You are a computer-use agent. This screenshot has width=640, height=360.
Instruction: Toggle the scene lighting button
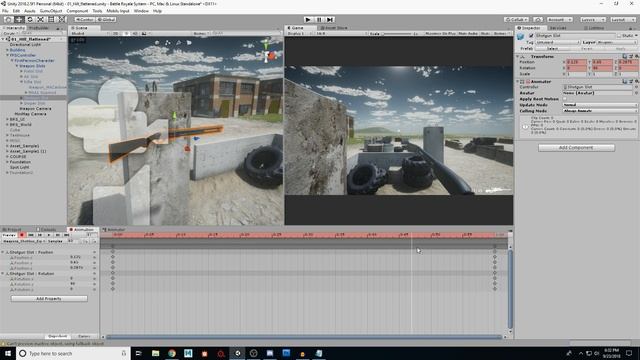[x=126, y=33]
